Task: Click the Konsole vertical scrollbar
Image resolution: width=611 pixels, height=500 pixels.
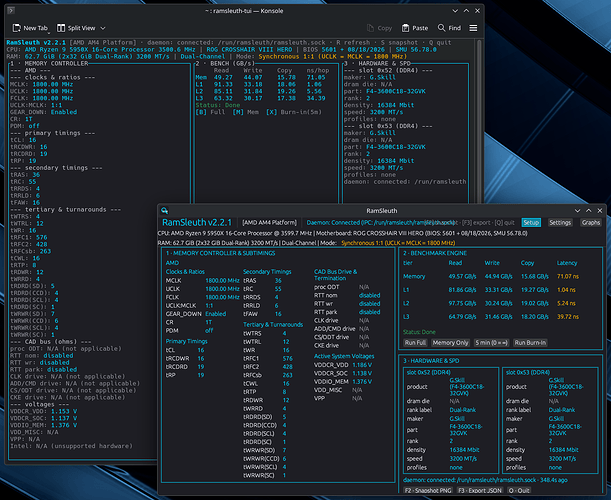Action: point(479,121)
